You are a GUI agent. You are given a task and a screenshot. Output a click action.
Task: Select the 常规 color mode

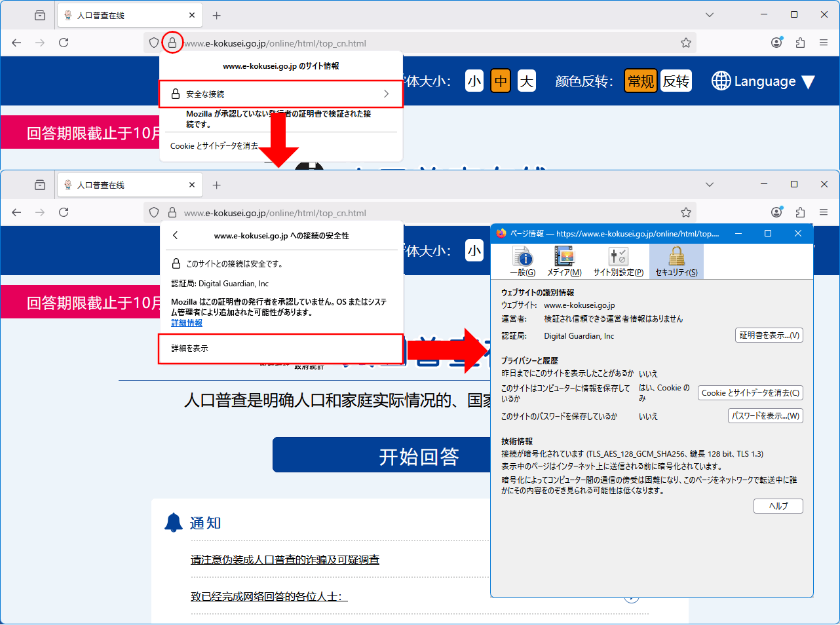pos(640,81)
